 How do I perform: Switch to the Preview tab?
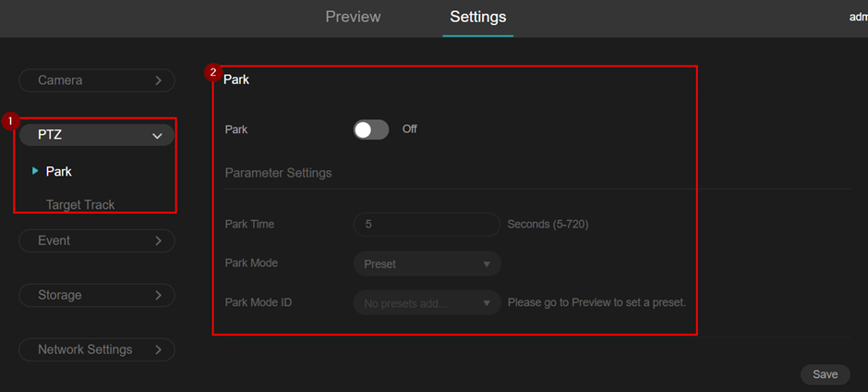coord(353,17)
